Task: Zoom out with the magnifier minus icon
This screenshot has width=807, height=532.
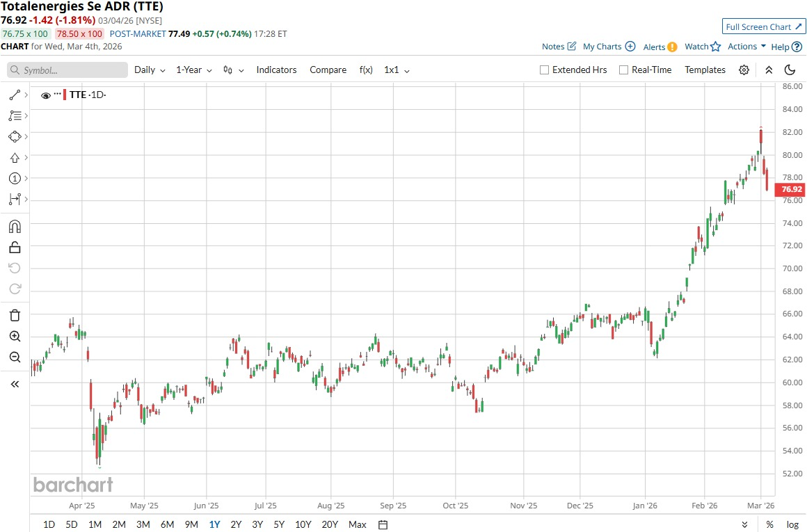Action: click(15, 357)
